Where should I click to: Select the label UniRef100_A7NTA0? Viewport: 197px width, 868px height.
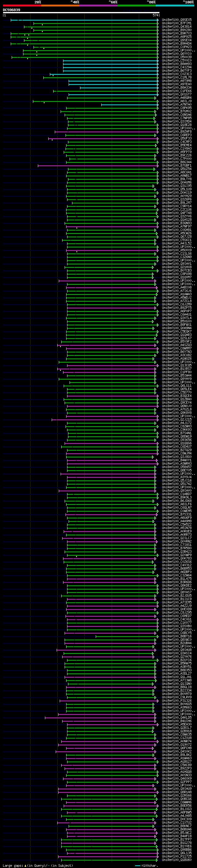point(177,104)
